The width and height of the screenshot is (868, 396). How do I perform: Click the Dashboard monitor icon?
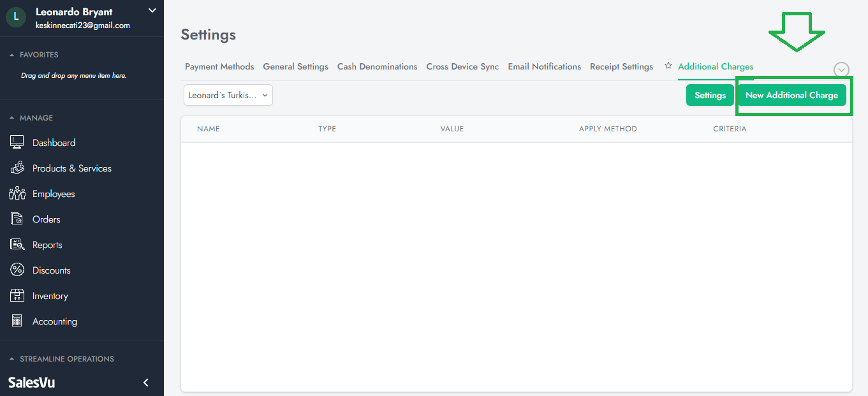click(17, 143)
